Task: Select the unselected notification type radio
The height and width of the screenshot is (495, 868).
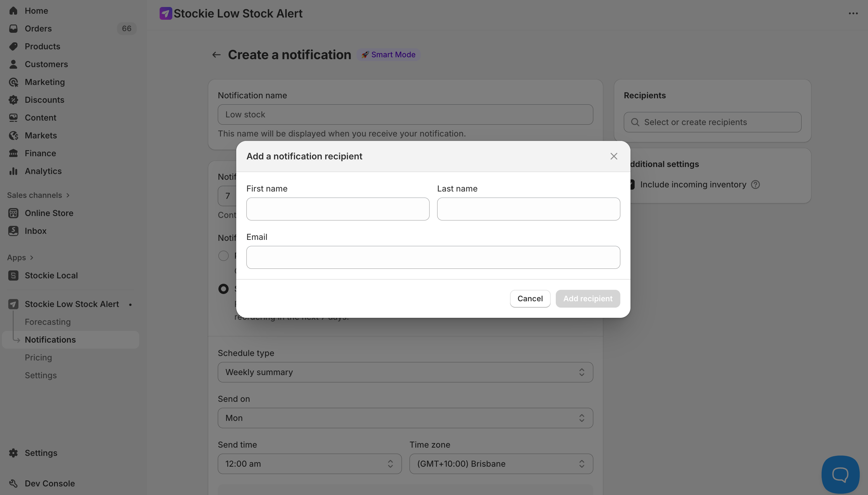Action: pyautogui.click(x=224, y=256)
